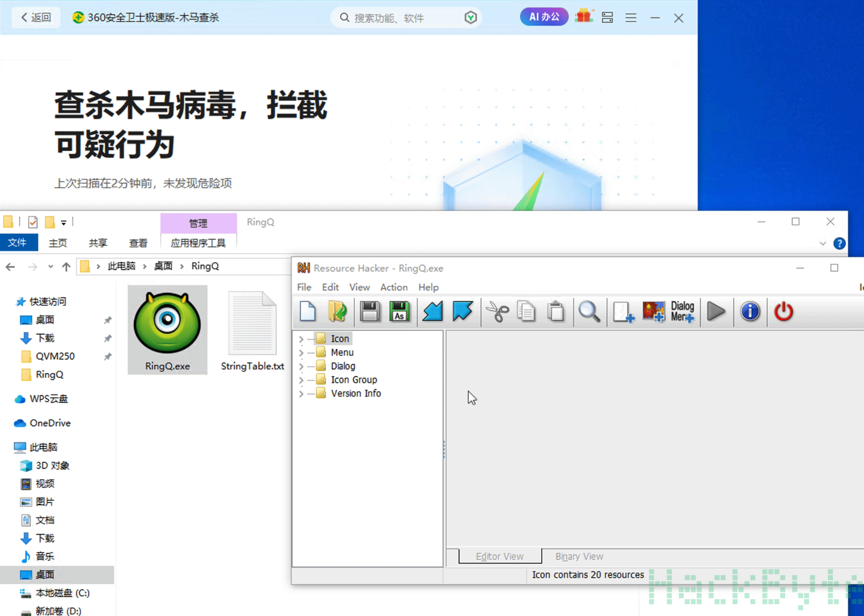This screenshot has width=864, height=616.
Task: Open the Action menu in Resource Hacker
Action: (394, 287)
